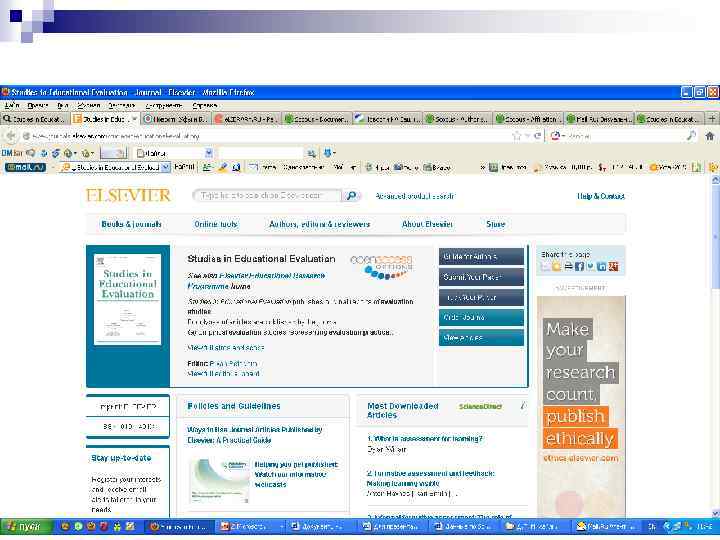Open 'Formative assessment and feedback' article link
This screenshot has width=720, height=540.
pyautogui.click(x=430, y=478)
